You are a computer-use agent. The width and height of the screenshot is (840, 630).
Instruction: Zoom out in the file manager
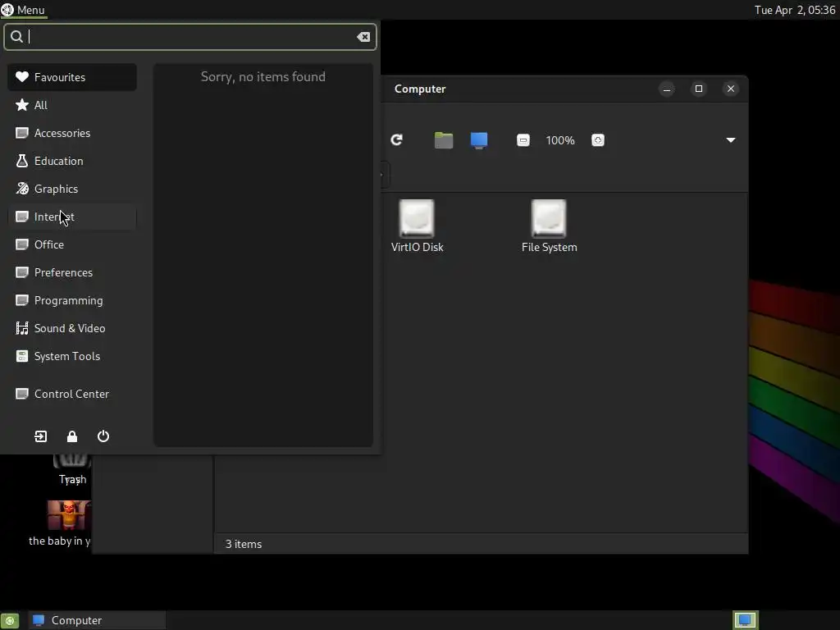tap(523, 140)
